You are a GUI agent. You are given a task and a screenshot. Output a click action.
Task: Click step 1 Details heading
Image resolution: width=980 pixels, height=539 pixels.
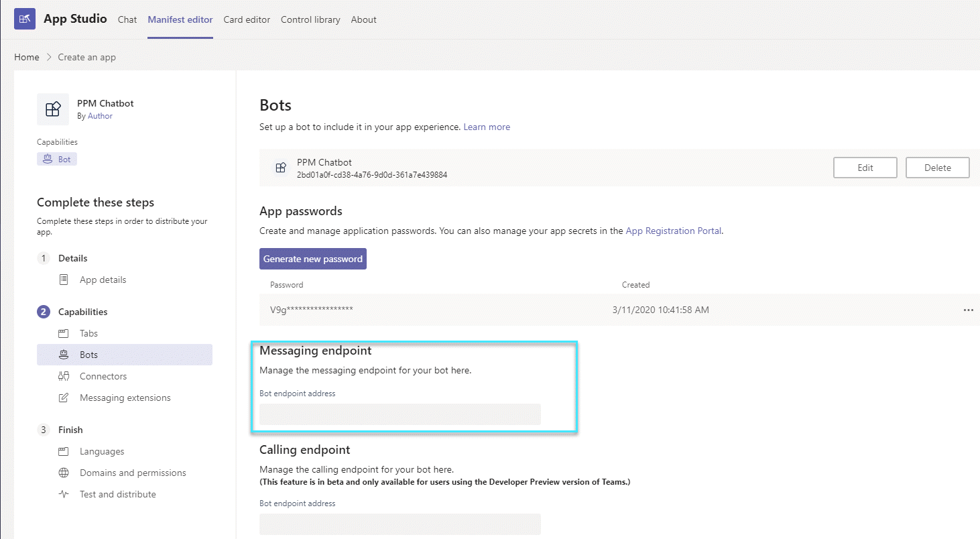point(73,258)
